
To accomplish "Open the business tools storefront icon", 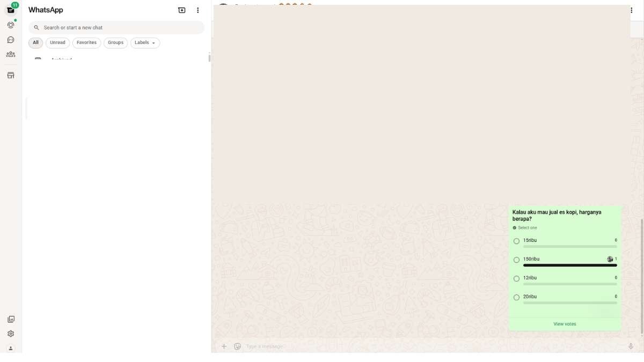I will point(11,76).
